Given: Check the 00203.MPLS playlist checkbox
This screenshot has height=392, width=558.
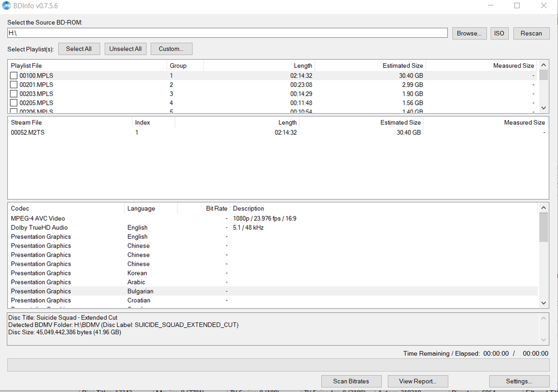Looking at the screenshot, I should pyautogui.click(x=14, y=94).
